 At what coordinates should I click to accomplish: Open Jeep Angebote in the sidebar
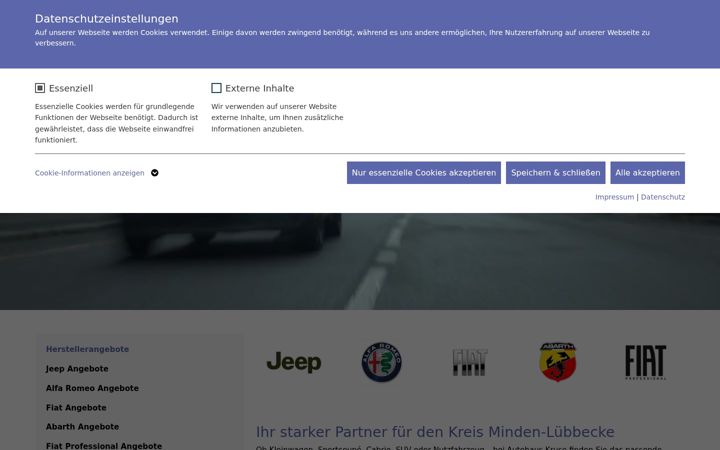click(77, 369)
